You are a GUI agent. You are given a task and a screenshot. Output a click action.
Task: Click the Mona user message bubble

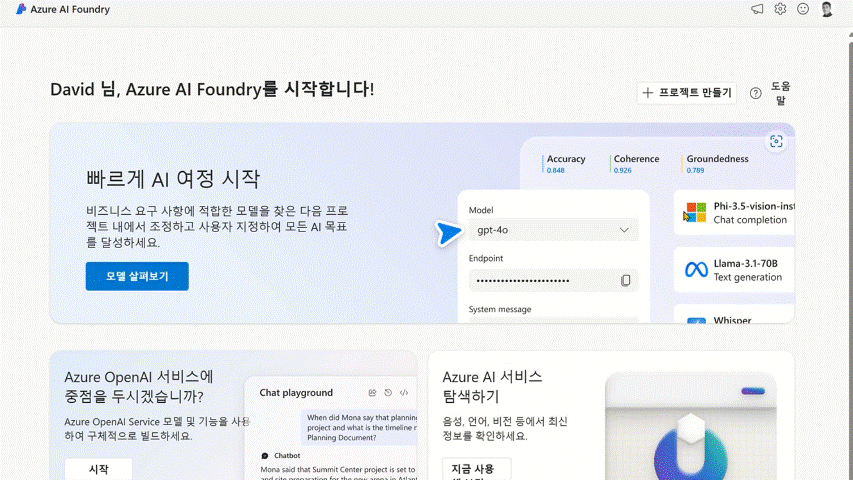click(359, 427)
